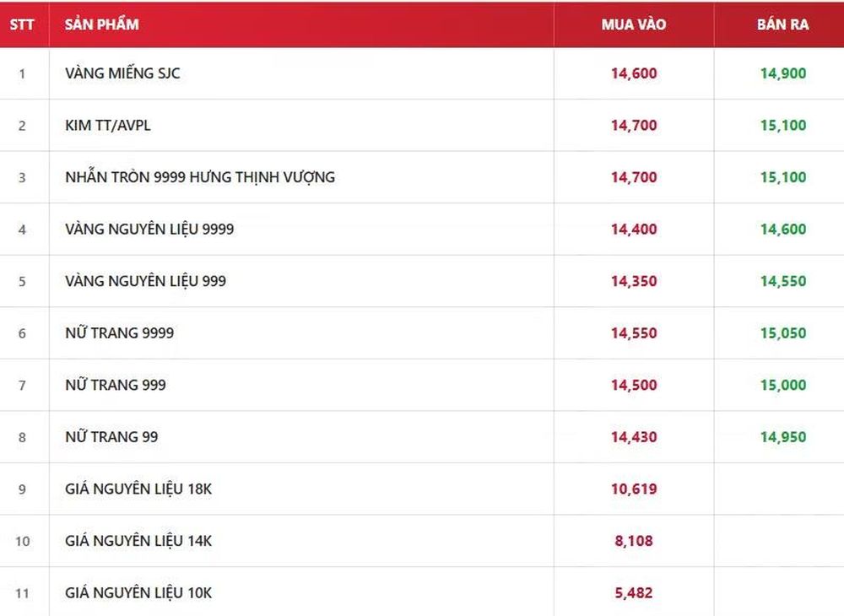Click the 5,482 buy price value
Screen dimensions: 844x616
pyautogui.click(x=634, y=593)
